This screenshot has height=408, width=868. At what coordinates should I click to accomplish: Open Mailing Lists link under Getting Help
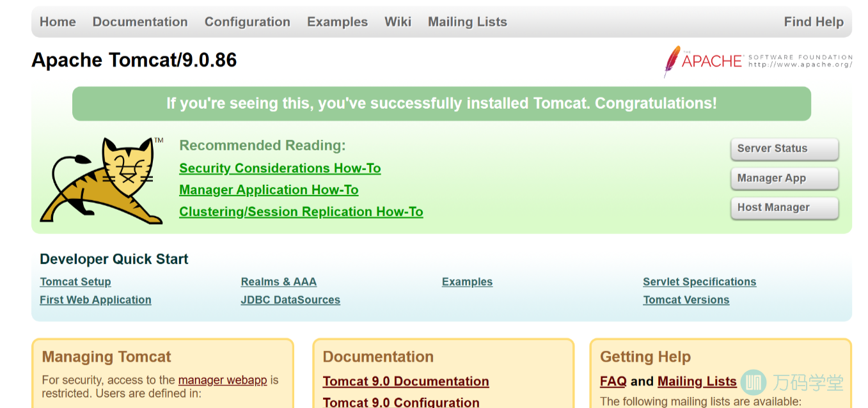tap(697, 381)
